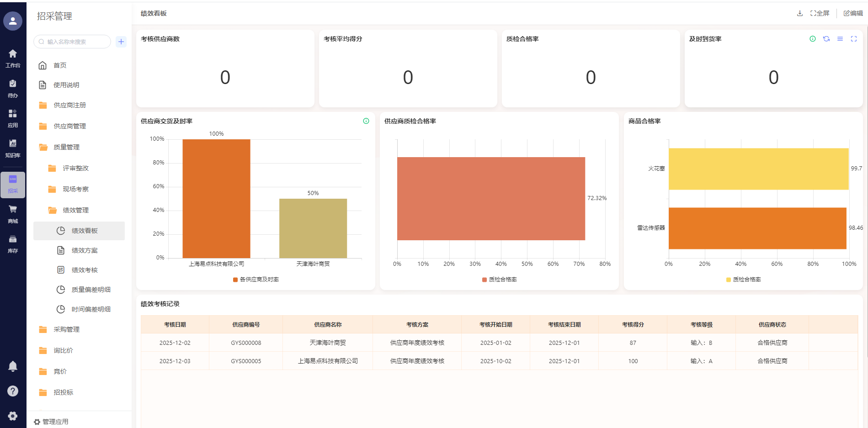Click refresh icon on 及时到货率 card
The width and height of the screenshot is (868, 428).
[x=826, y=39]
